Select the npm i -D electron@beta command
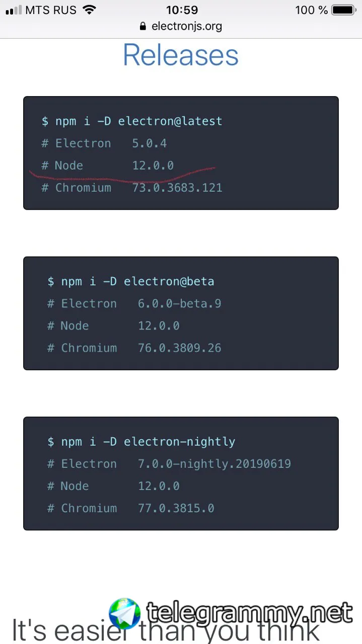 pos(131,281)
